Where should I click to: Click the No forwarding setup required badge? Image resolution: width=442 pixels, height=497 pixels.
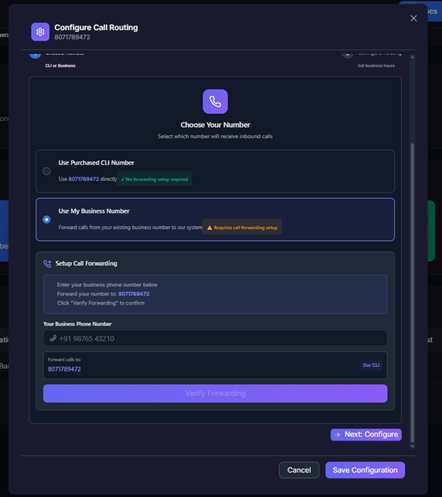[154, 179]
